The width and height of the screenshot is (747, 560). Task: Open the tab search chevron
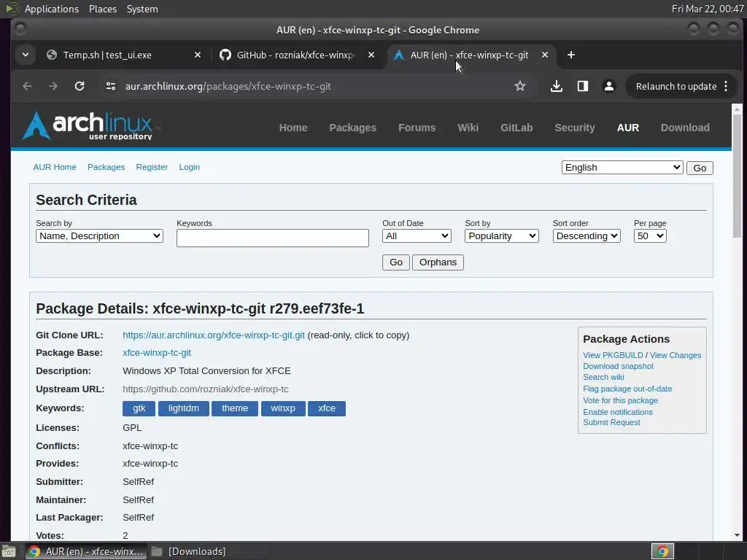26,55
